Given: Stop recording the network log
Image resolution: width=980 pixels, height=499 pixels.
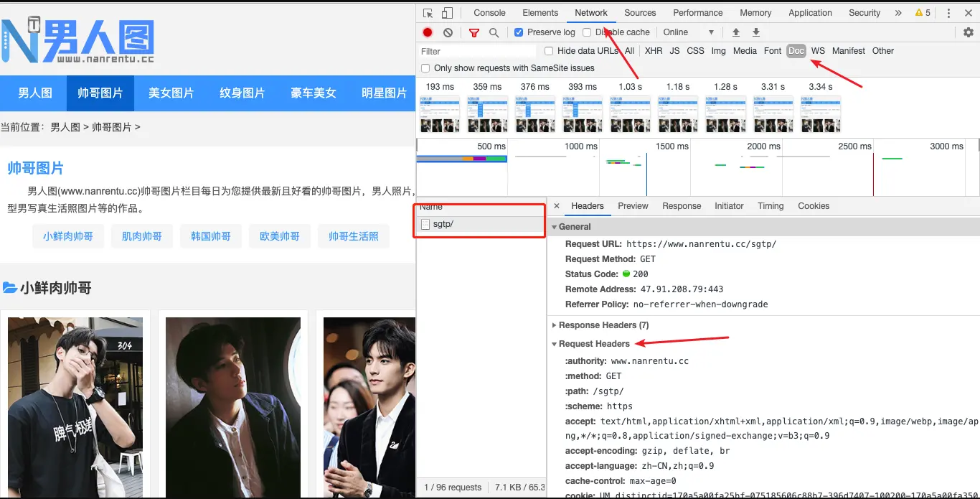Looking at the screenshot, I should pyautogui.click(x=428, y=32).
